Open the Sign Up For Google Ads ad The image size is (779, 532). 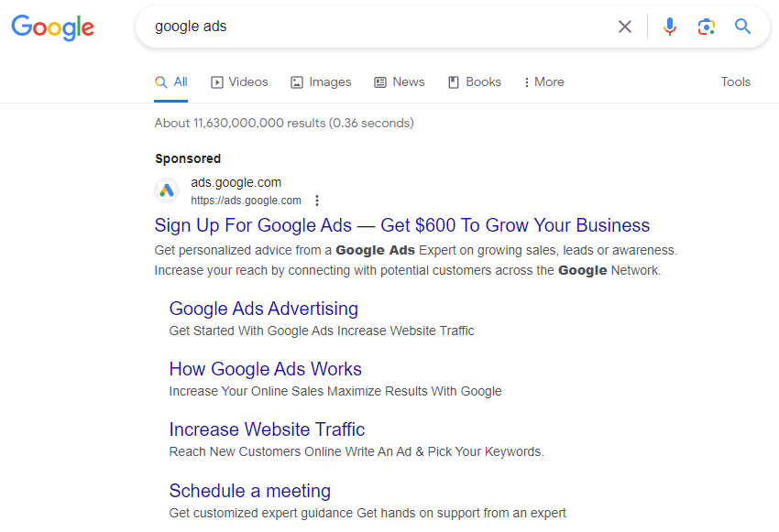tap(401, 225)
